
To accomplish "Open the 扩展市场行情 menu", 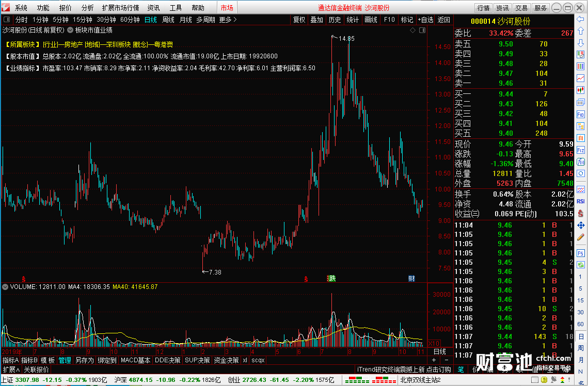I will click(x=120, y=8).
